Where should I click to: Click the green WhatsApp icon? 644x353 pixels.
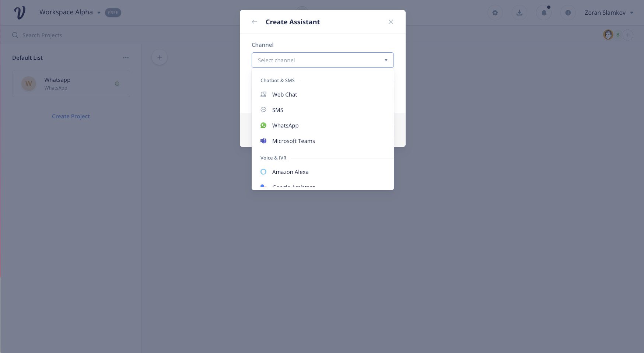point(263,126)
